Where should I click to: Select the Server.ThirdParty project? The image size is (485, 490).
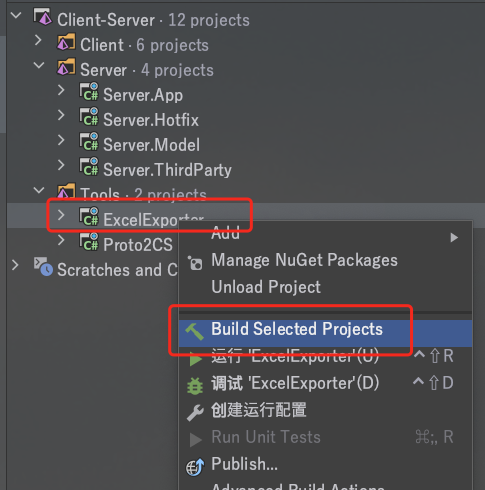[167, 170]
